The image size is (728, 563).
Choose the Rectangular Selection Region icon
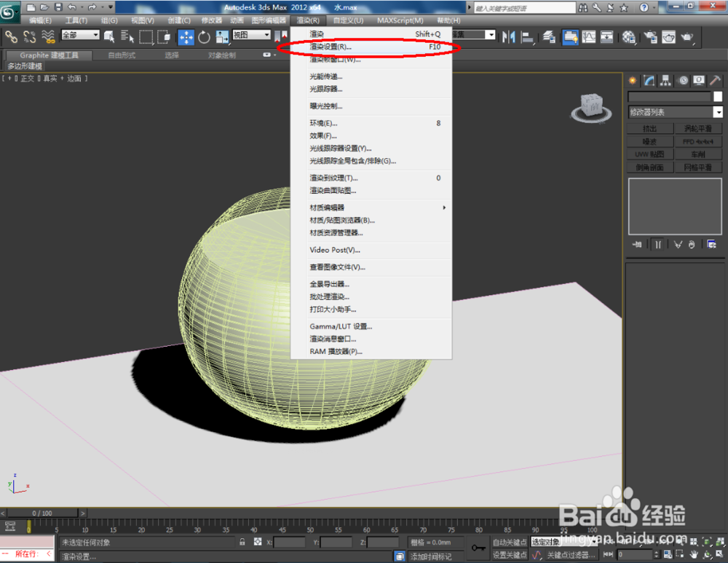pos(146,36)
